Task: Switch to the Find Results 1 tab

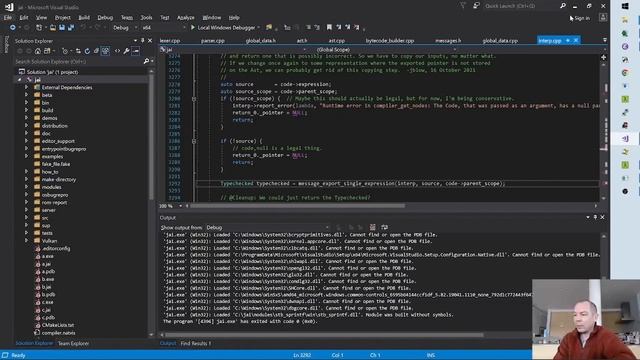Action: pyautogui.click(x=196, y=343)
